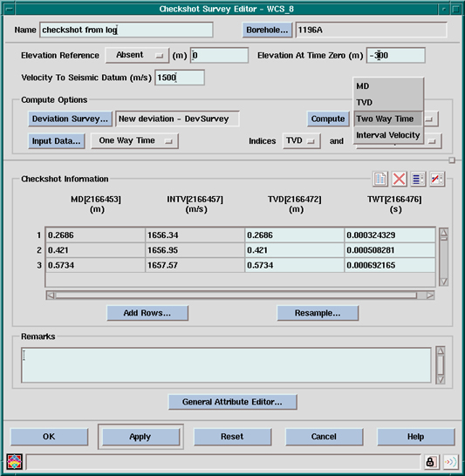Click the red X delete rows icon

click(x=399, y=179)
